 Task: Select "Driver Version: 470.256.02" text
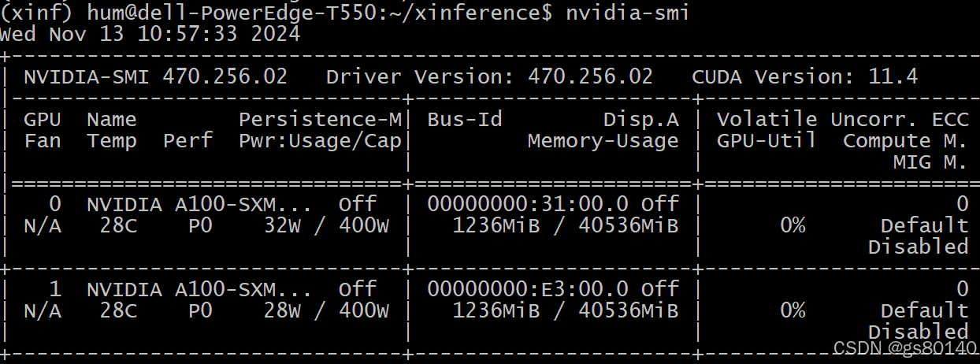pos(489,77)
